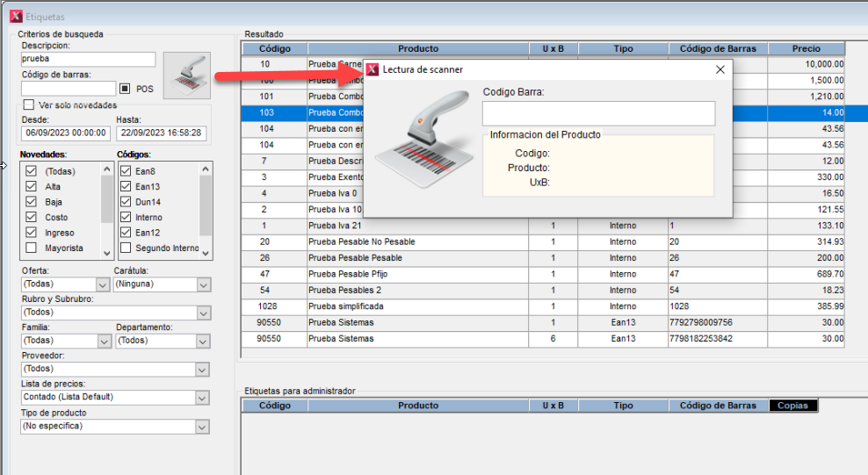Expand the Lista de precios dropdown
Viewport: 868px width, 475px height.
pyautogui.click(x=203, y=397)
